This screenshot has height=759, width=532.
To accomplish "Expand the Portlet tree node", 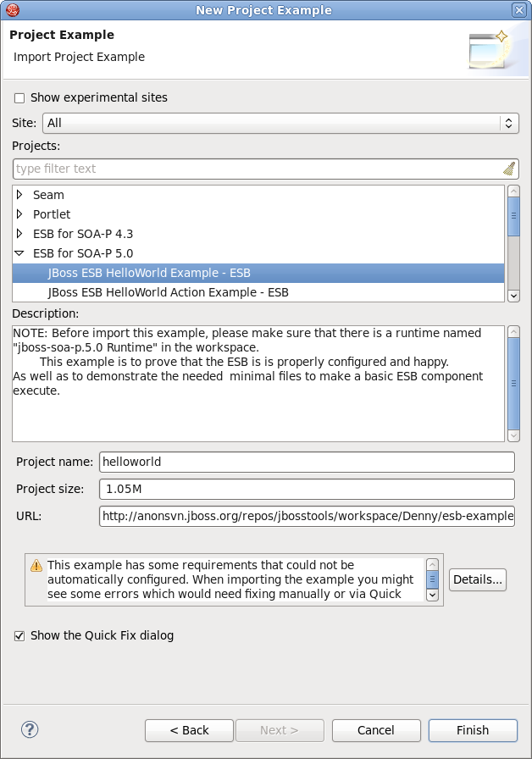I will pos(19,214).
